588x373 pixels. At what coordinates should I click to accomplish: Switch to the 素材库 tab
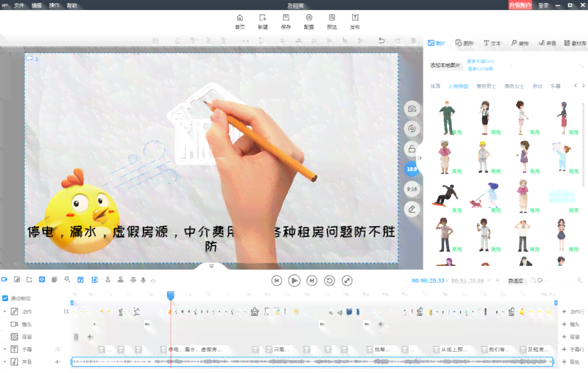(575, 43)
